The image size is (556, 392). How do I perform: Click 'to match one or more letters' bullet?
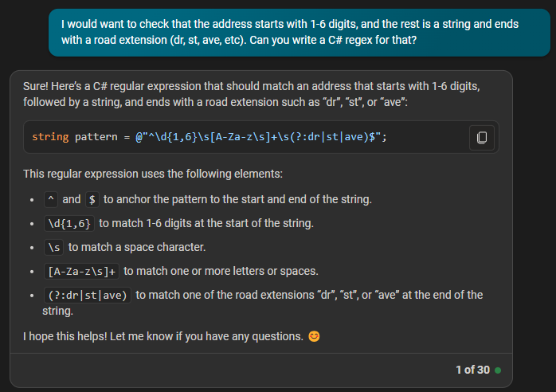(x=221, y=272)
